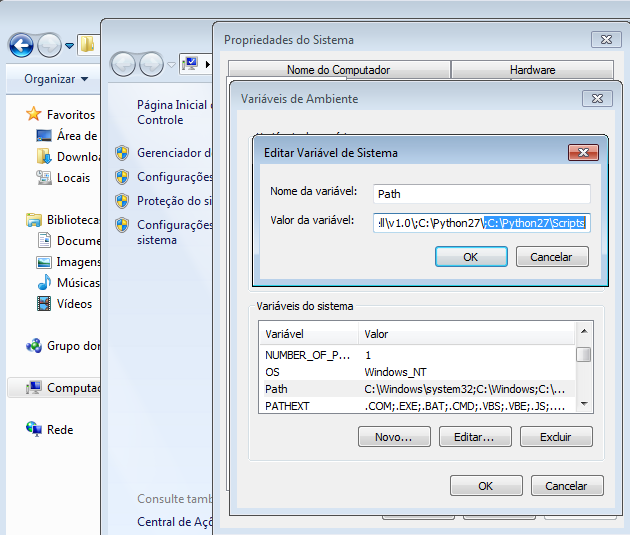Click the Variável column header
630x535 pixels.
[309, 334]
